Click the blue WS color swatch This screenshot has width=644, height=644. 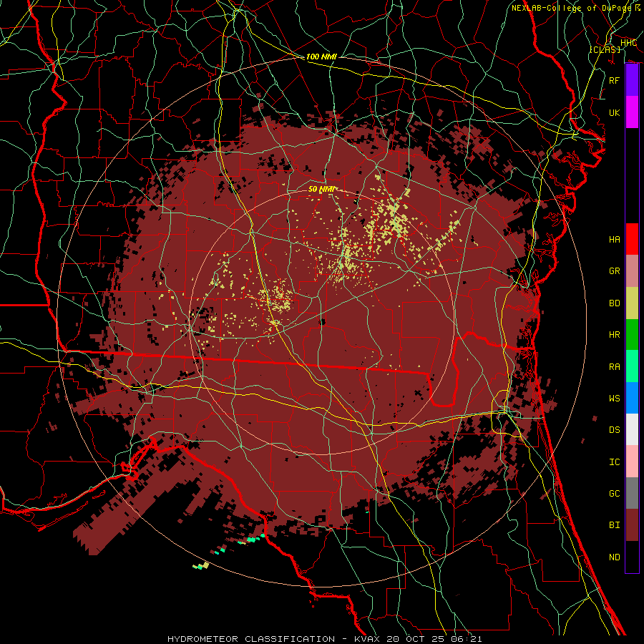click(632, 398)
